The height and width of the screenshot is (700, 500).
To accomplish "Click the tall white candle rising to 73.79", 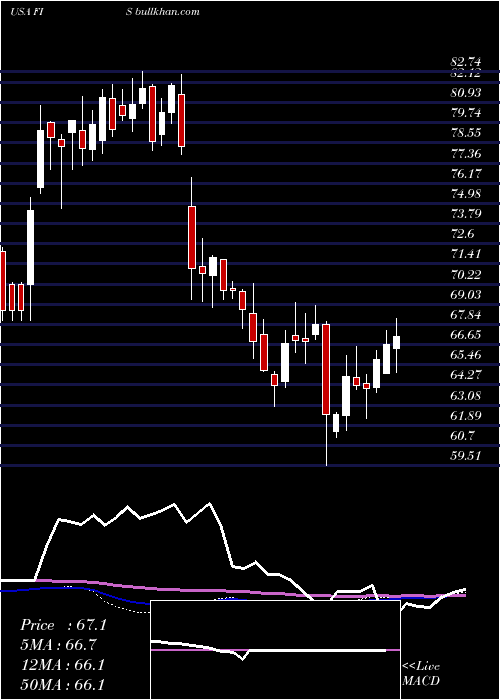I will (x=30, y=247).
